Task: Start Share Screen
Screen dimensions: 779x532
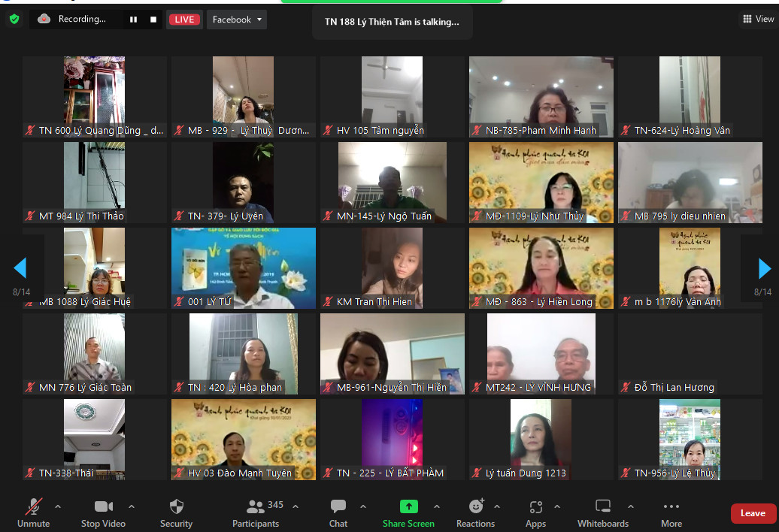Action: pyautogui.click(x=408, y=512)
